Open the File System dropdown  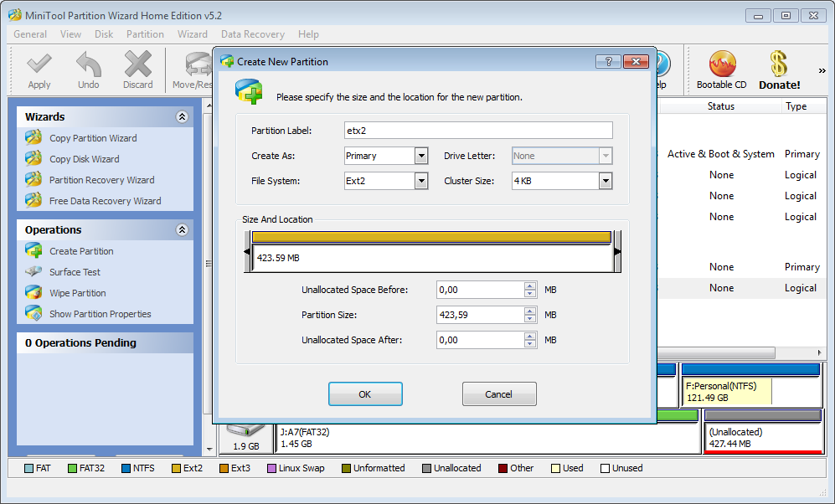pos(421,181)
